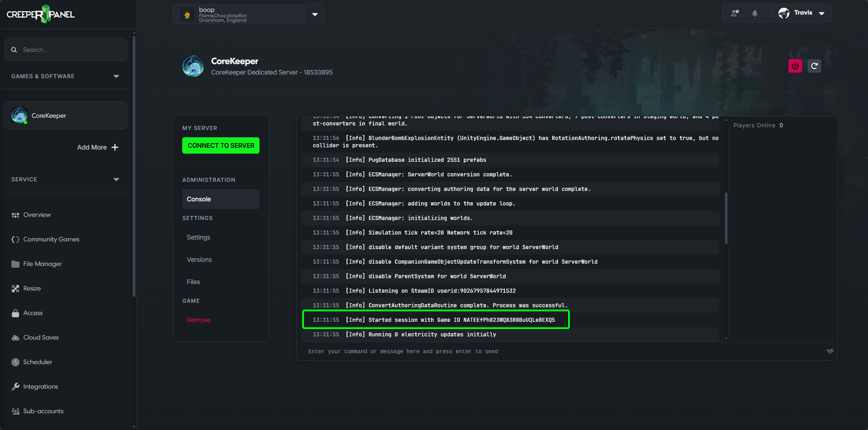Viewport: 868px width, 430px height.
Task: Click Travis profile avatar
Action: pyautogui.click(x=784, y=13)
